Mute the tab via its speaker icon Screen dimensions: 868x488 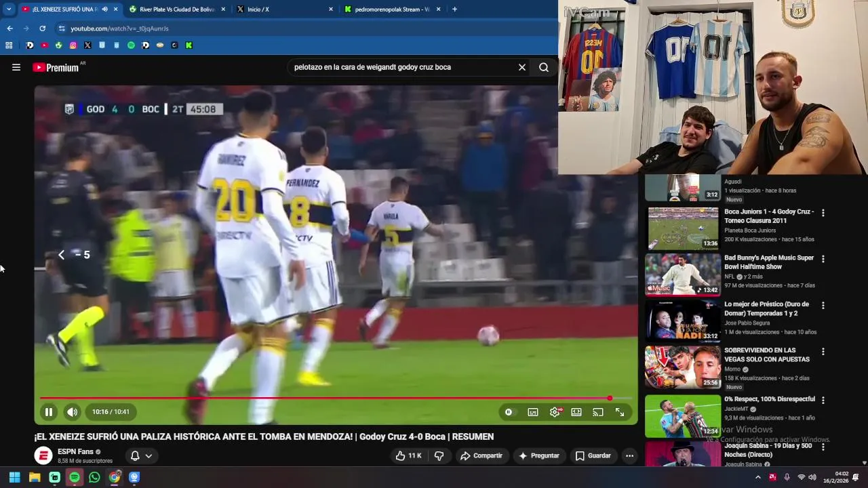point(104,9)
